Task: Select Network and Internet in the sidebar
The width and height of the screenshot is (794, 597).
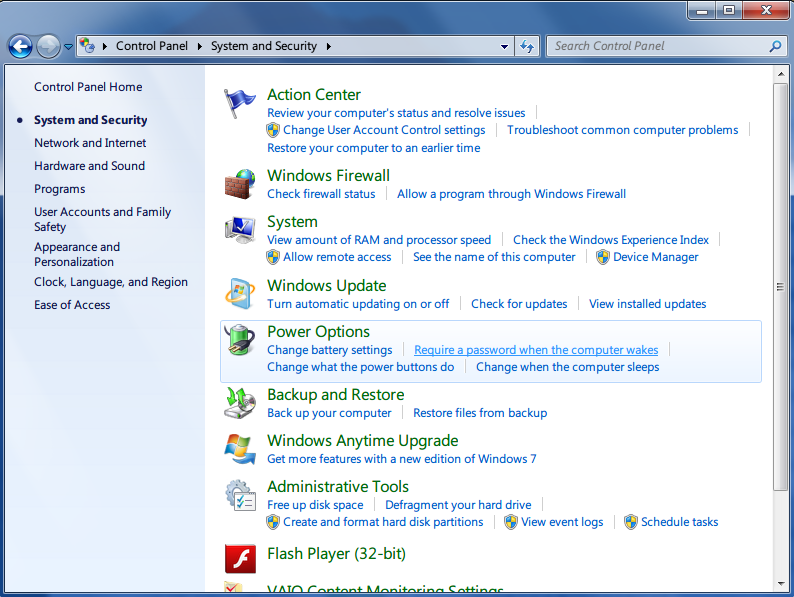Action: coord(90,143)
